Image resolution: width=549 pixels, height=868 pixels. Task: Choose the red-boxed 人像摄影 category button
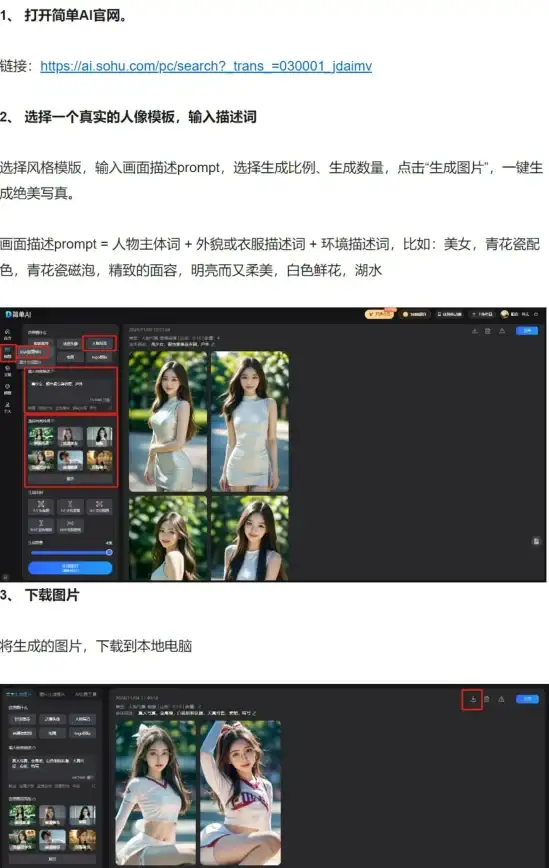click(99, 343)
